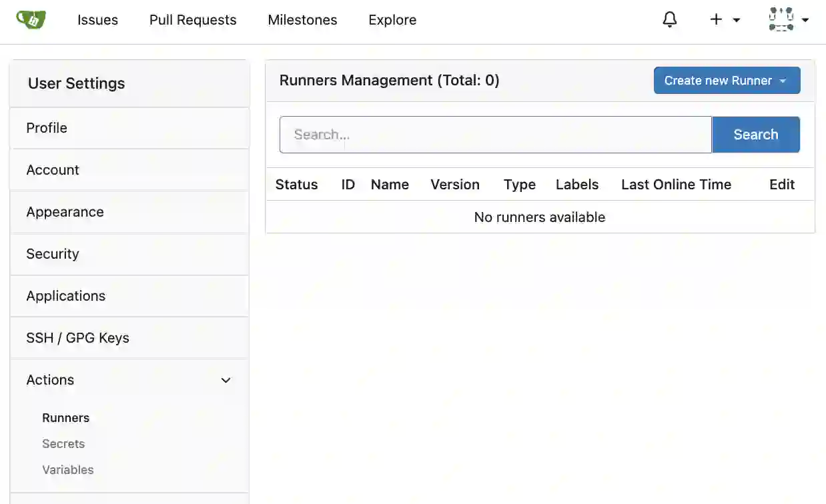Screen dimensions: 826x504
Task: Open the plus create menu
Action: [x=725, y=20]
